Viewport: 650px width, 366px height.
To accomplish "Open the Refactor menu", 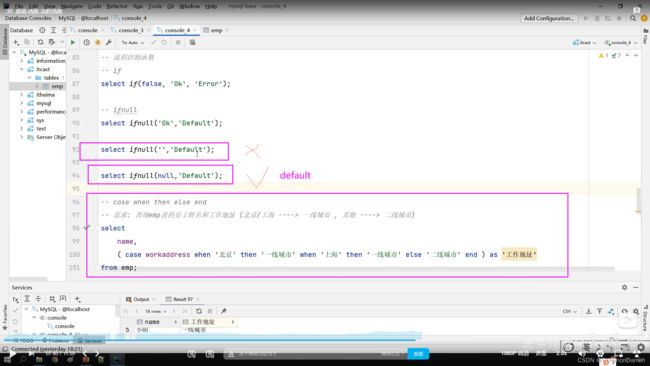I will tap(117, 6).
